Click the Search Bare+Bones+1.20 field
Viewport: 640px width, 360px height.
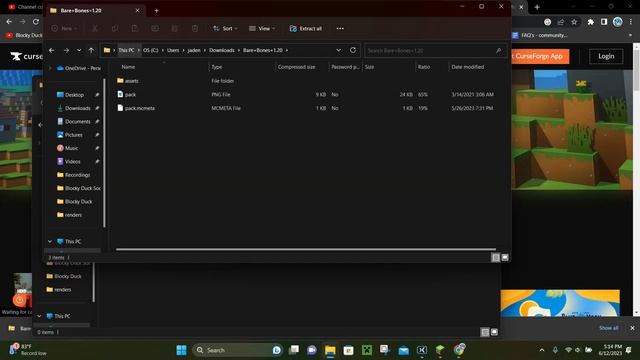[435, 50]
